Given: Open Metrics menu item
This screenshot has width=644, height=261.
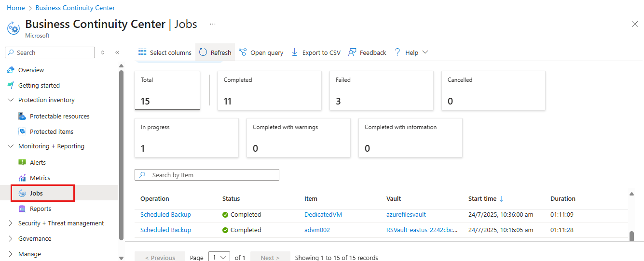Looking at the screenshot, I should pyautogui.click(x=40, y=178).
